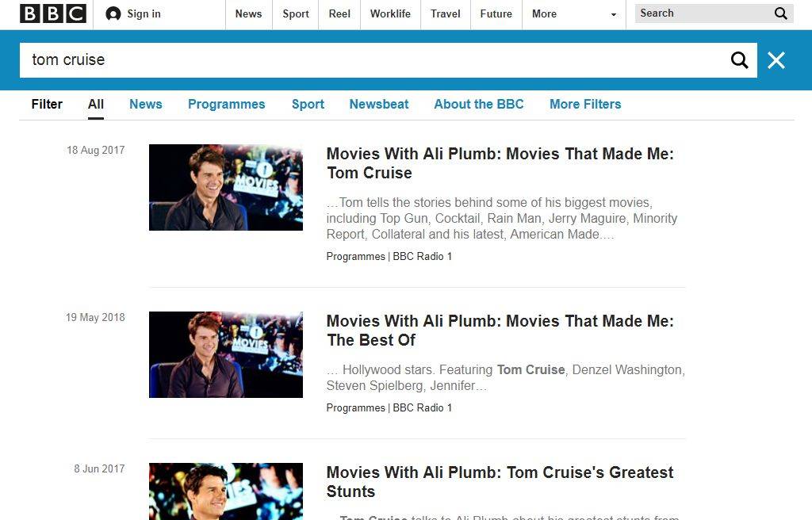Select the All filter tab
Viewport: 812px width, 520px height.
[x=96, y=104]
